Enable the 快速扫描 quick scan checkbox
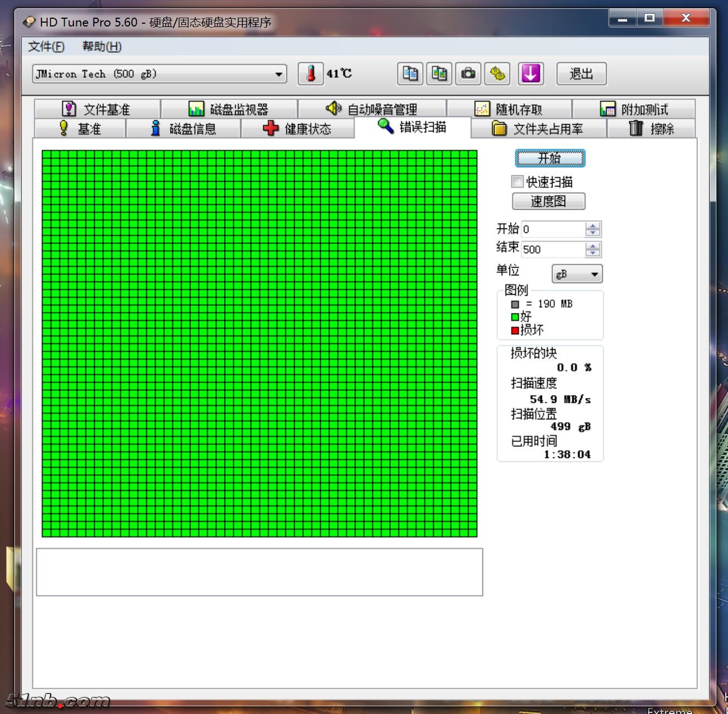 click(x=517, y=182)
